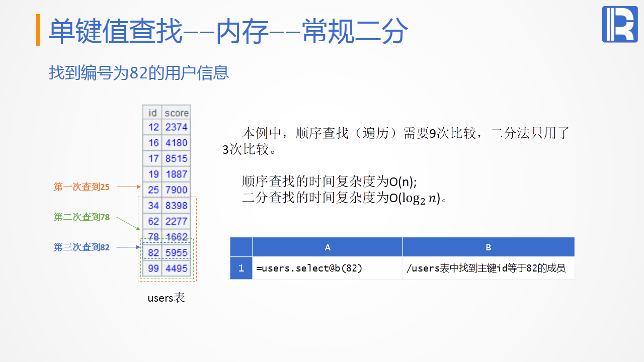Select the score cell 7900
This screenshot has height=362, width=644.
coord(177,190)
